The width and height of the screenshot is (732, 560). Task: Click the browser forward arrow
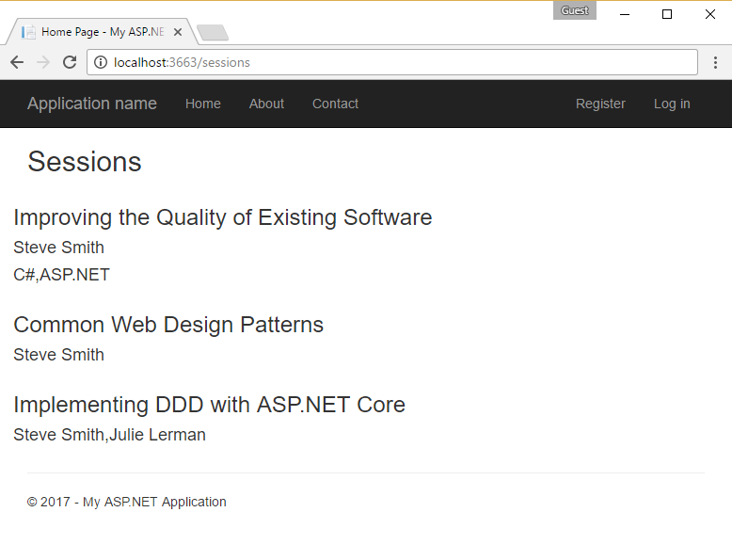(x=43, y=62)
